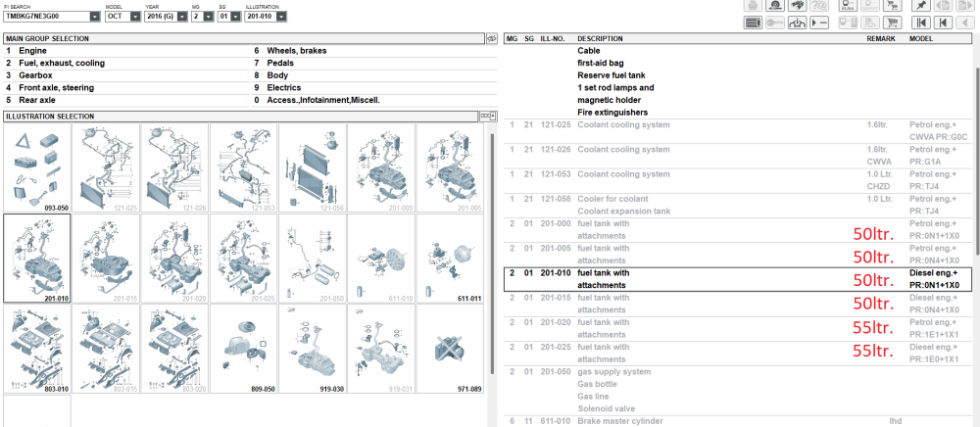Select main group Fuel, exhaust, cooling
This screenshot has height=427, width=980.
click(125, 63)
